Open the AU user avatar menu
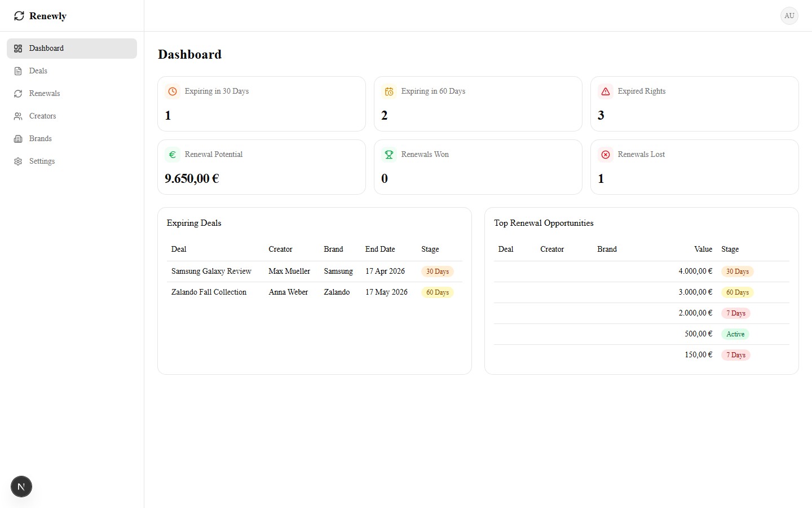The height and width of the screenshot is (508, 812). point(789,16)
